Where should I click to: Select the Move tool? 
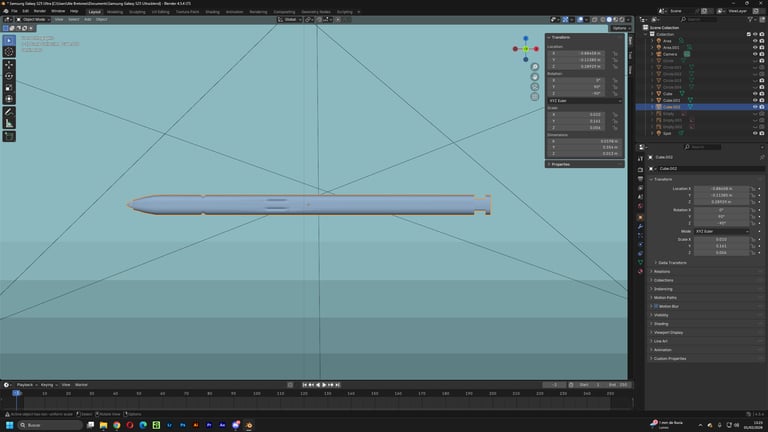point(9,65)
